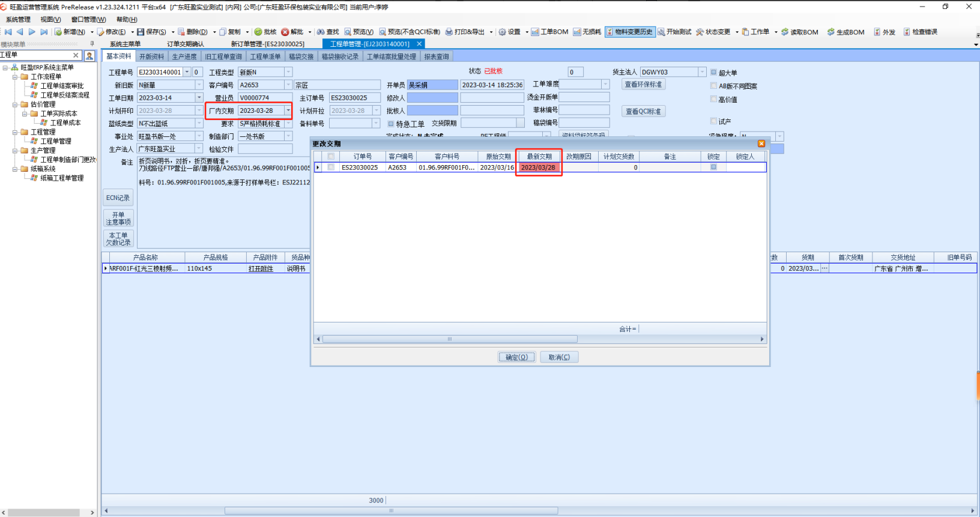Open the 新旧版 dropdown

click(199, 85)
